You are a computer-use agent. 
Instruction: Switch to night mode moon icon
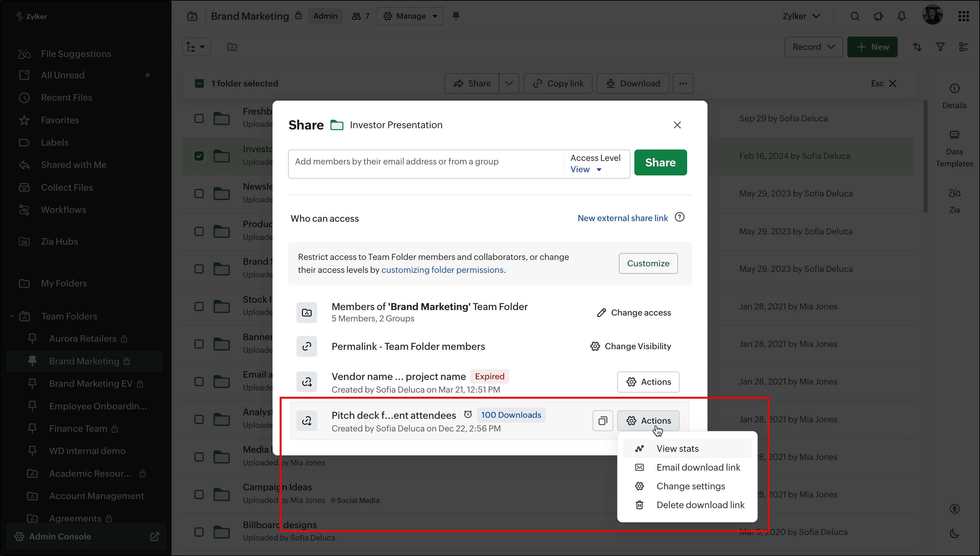(x=954, y=533)
